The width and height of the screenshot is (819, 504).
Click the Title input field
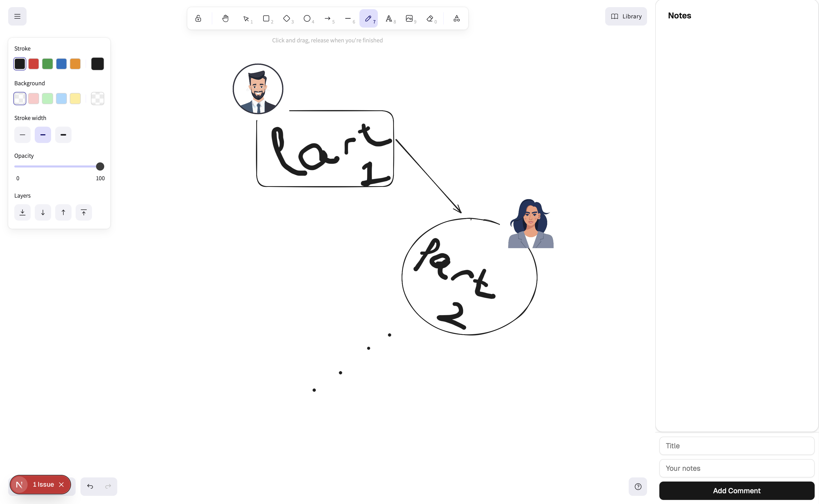pyautogui.click(x=737, y=446)
